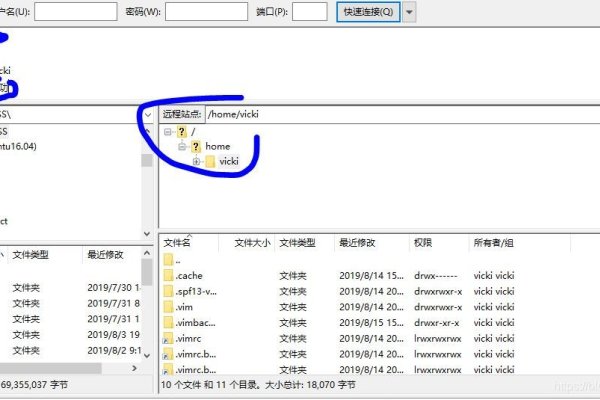Click the .cache folder icon

pos(168,276)
